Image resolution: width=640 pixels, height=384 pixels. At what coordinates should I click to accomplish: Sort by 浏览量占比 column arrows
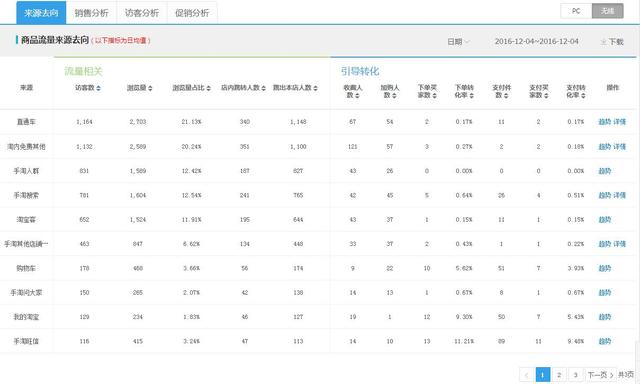(x=209, y=88)
